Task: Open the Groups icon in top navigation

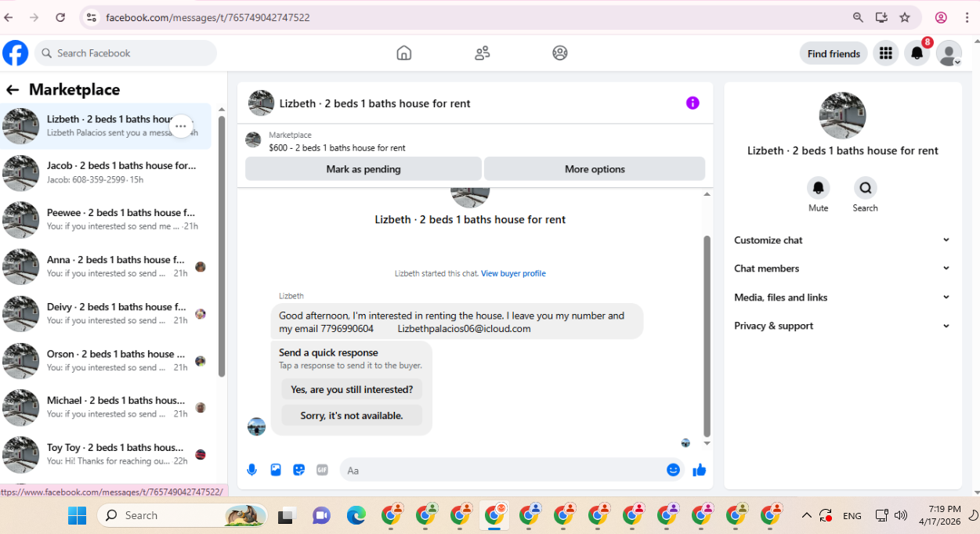Action: (x=559, y=53)
